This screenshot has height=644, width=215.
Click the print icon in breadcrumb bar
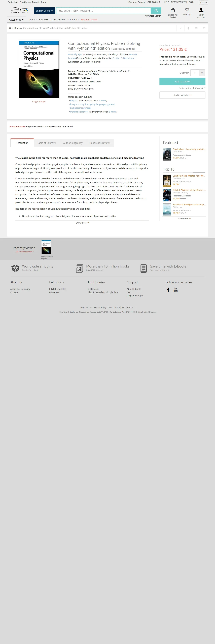(x=204, y=28)
